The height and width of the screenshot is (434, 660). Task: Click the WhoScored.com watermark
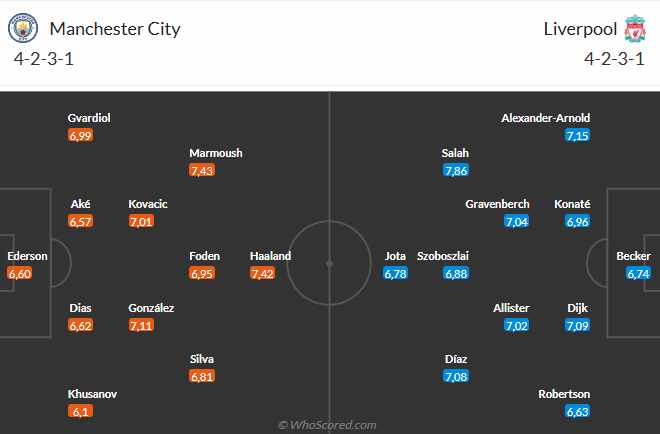coord(327,425)
